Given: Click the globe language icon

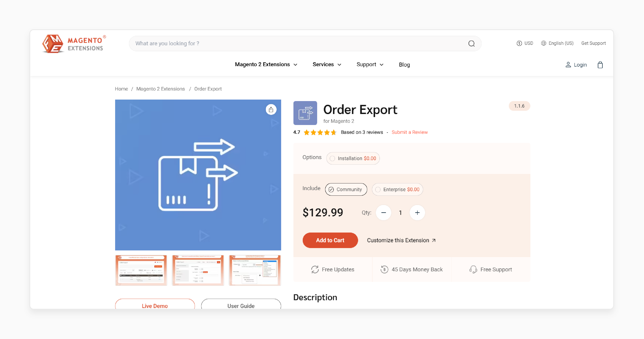Looking at the screenshot, I should click(544, 43).
